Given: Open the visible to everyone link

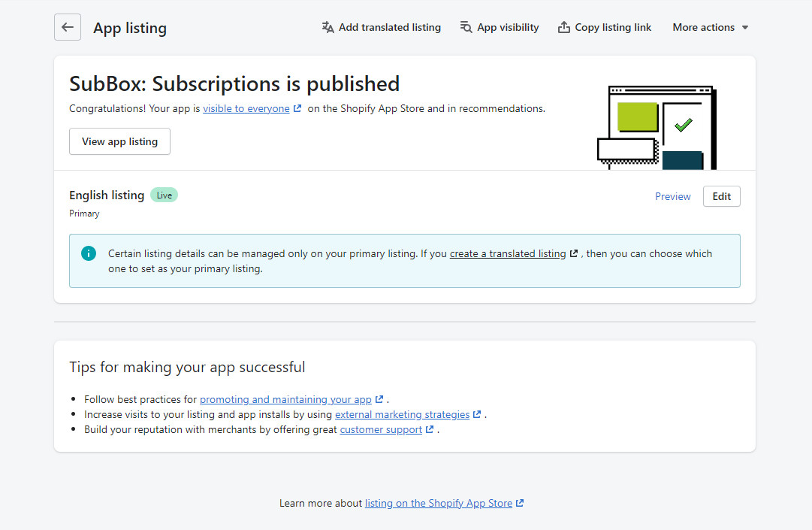Looking at the screenshot, I should (246, 109).
